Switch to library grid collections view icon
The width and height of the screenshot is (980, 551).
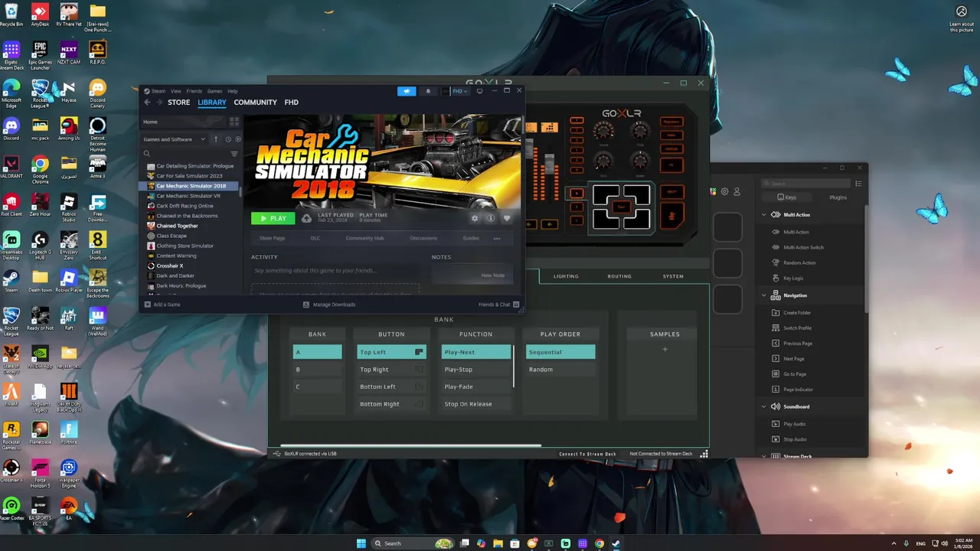[234, 122]
